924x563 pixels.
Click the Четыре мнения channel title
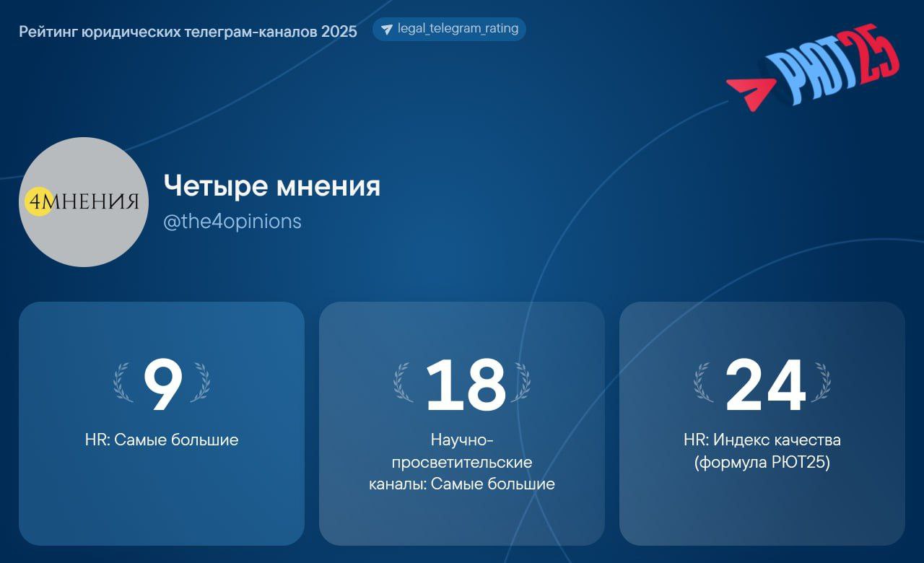pyautogui.click(x=271, y=186)
